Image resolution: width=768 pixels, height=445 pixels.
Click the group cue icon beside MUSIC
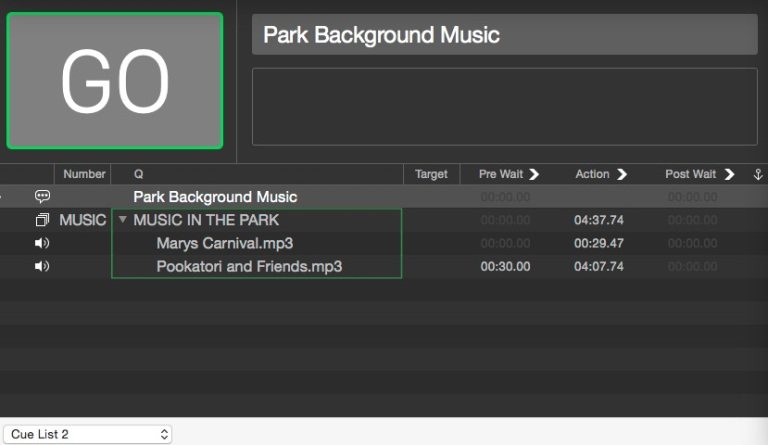pyautogui.click(x=42, y=220)
